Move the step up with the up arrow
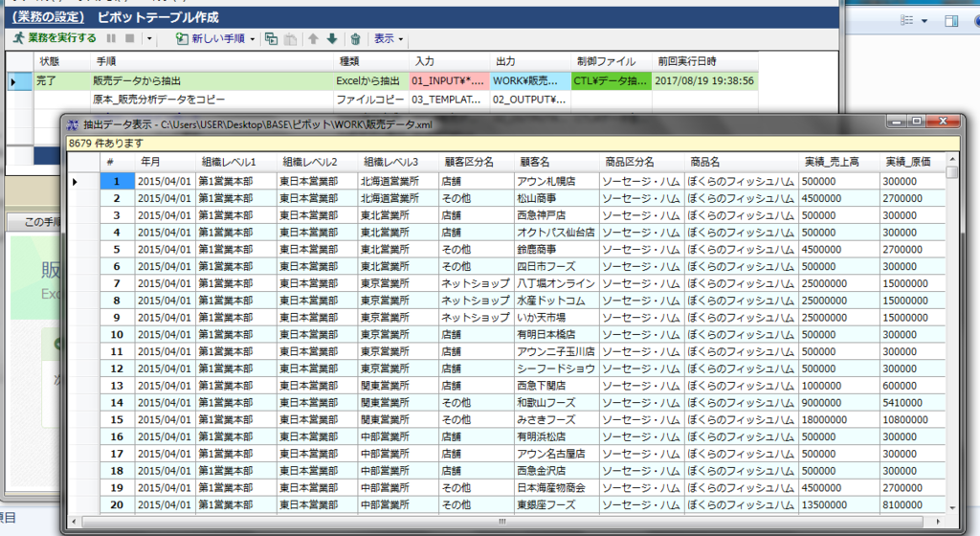 [x=313, y=38]
